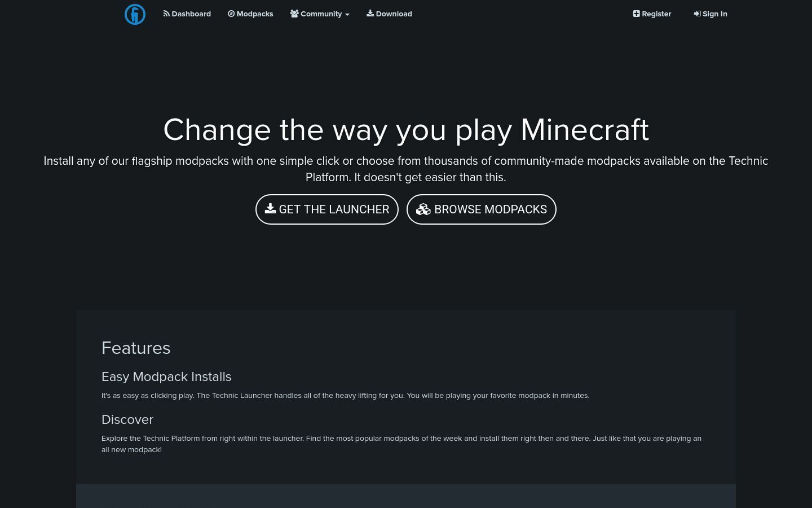Open the Dashboard nav link
This screenshot has height=508, width=812.
187,14
